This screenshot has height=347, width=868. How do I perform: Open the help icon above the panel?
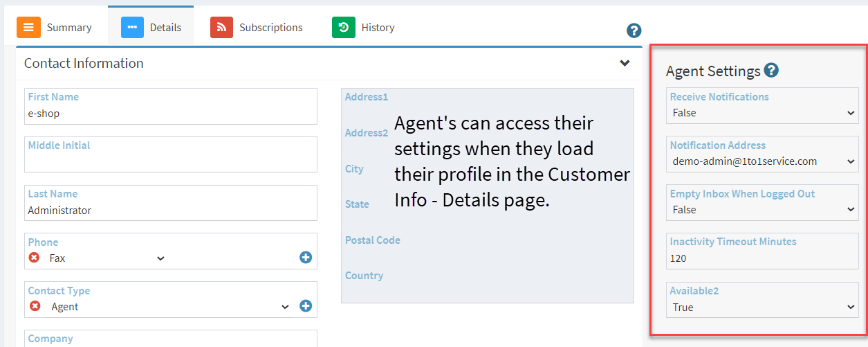[634, 30]
